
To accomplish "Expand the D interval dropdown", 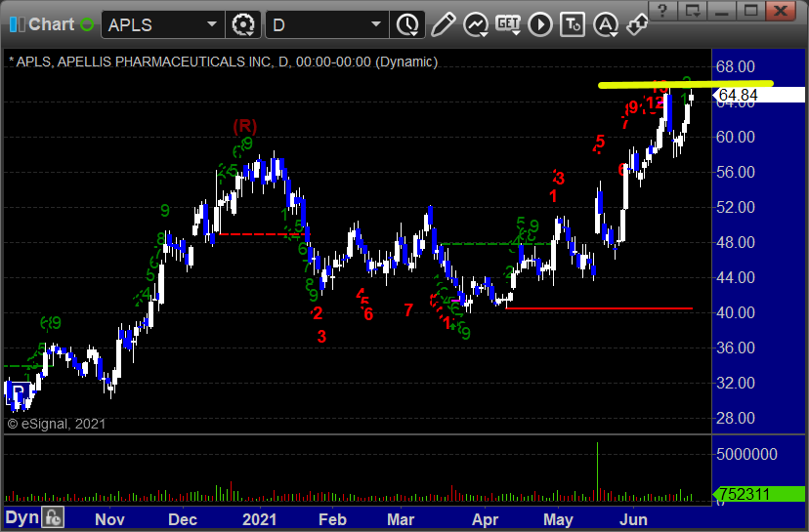I will [376, 24].
